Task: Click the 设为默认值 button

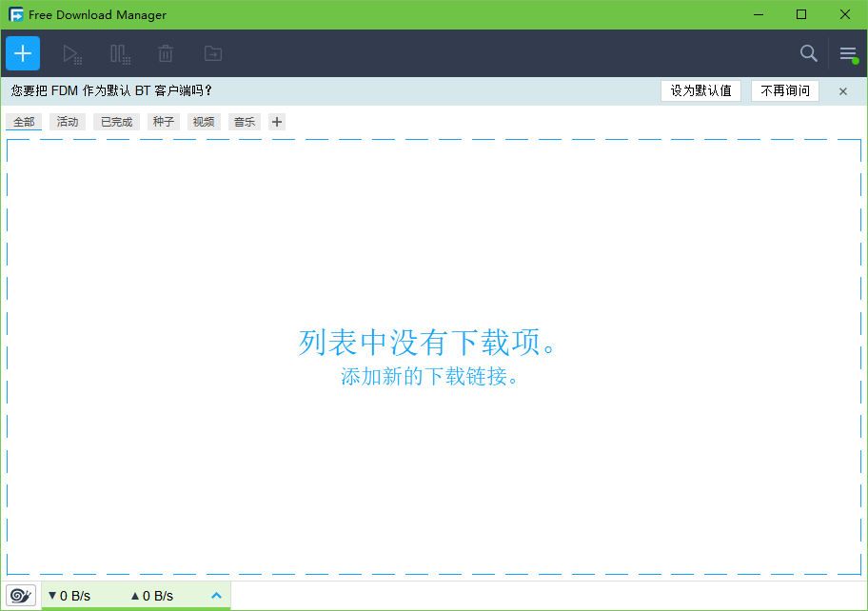Action: coord(700,90)
